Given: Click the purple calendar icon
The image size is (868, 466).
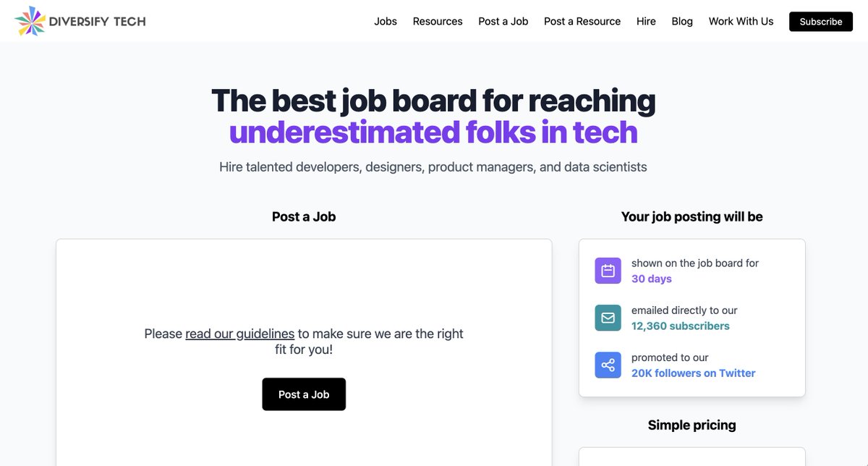Looking at the screenshot, I should point(608,271).
